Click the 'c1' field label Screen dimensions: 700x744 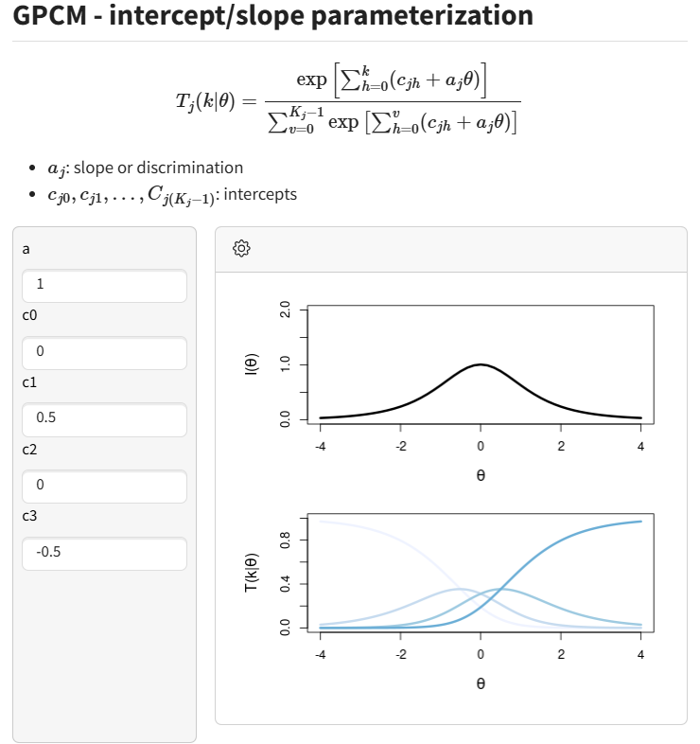coord(29,382)
